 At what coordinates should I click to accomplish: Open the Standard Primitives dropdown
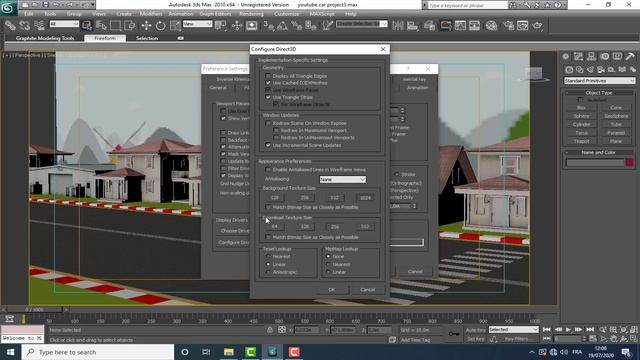(x=599, y=81)
